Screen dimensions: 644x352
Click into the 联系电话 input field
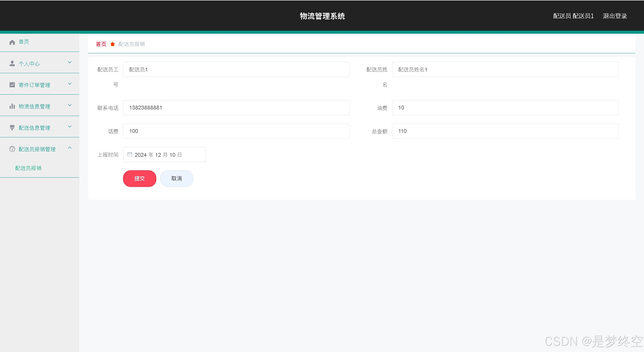point(236,108)
